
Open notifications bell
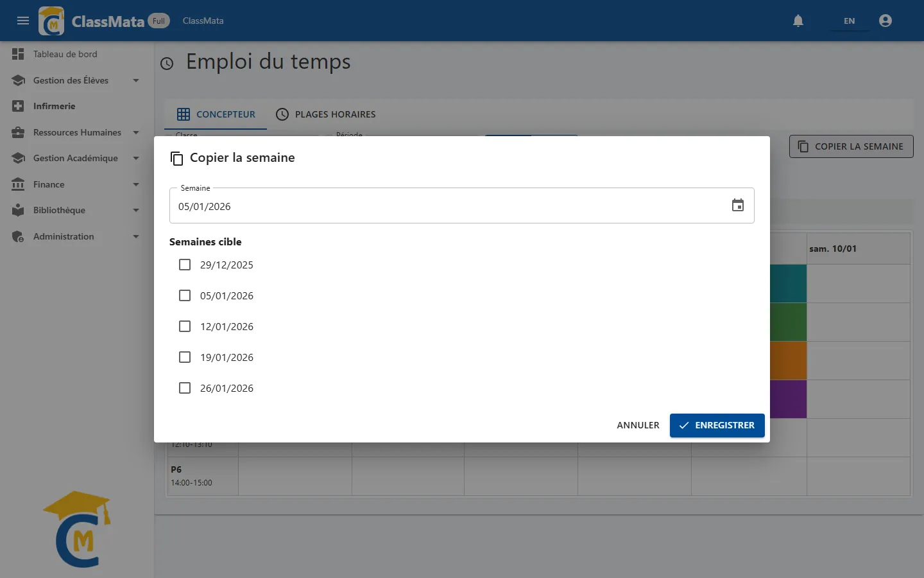(x=798, y=21)
